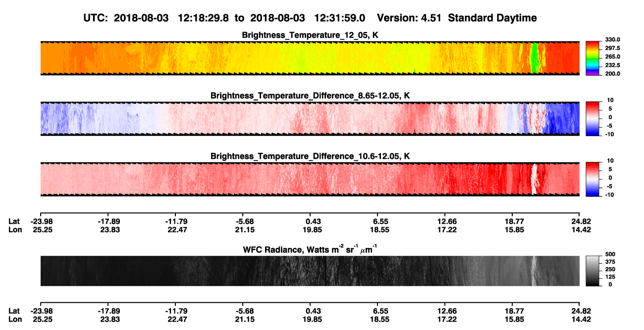Click the 'Version: 4.51 Standard Daytime' text
The width and height of the screenshot is (644, 330).
pos(457,18)
